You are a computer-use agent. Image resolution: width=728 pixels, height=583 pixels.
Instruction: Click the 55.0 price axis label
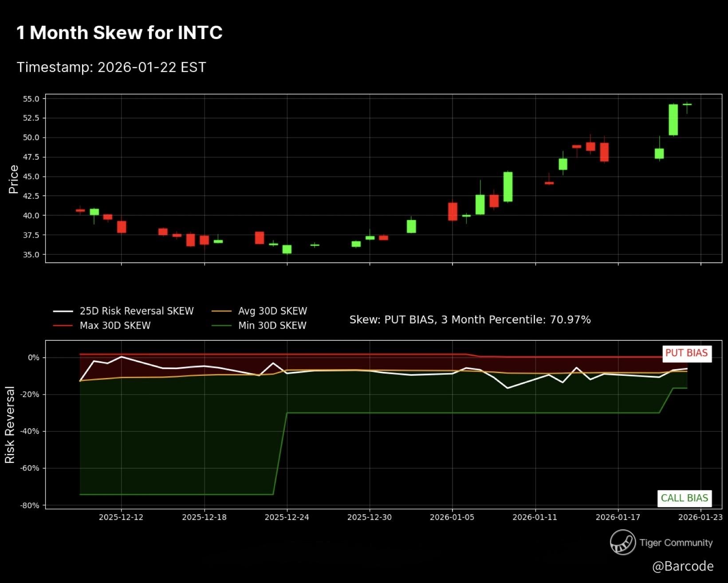pyautogui.click(x=31, y=99)
